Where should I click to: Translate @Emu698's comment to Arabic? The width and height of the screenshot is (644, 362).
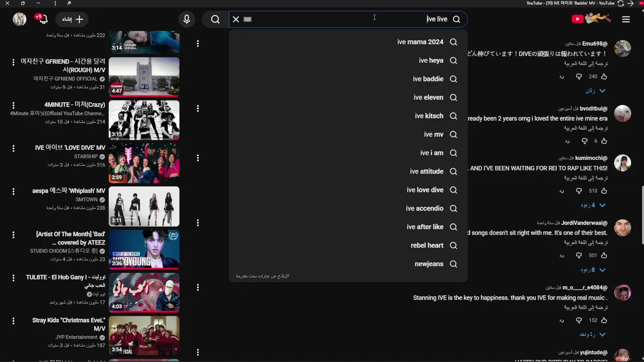(586, 64)
